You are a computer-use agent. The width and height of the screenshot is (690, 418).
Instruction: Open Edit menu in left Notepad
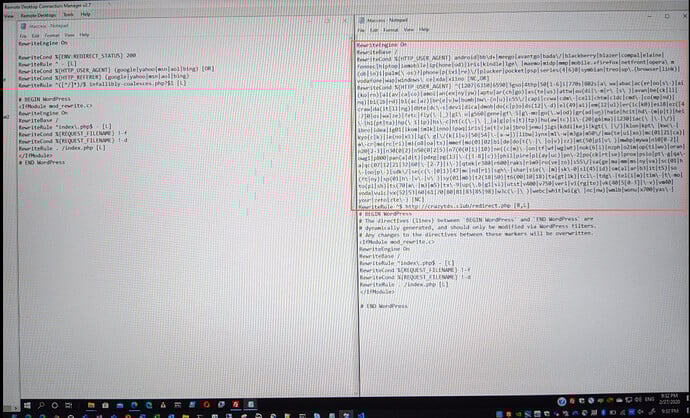[x=36, y=36]
